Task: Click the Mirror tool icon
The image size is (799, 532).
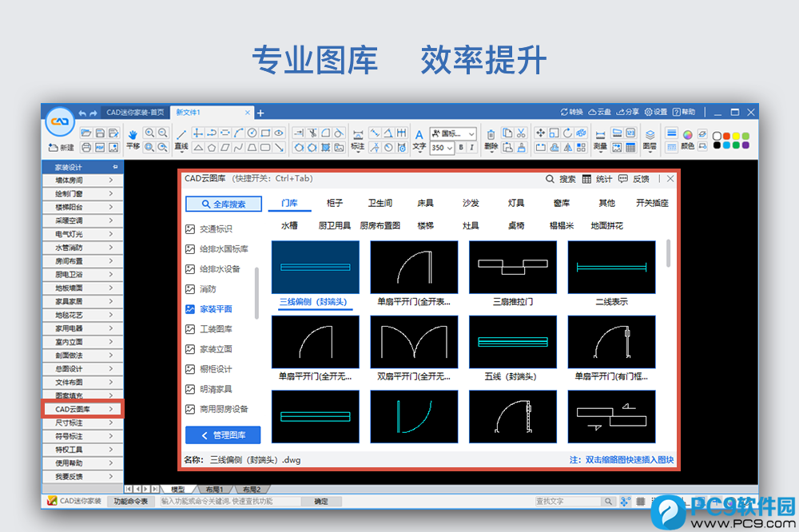Action: coord(567,148)
